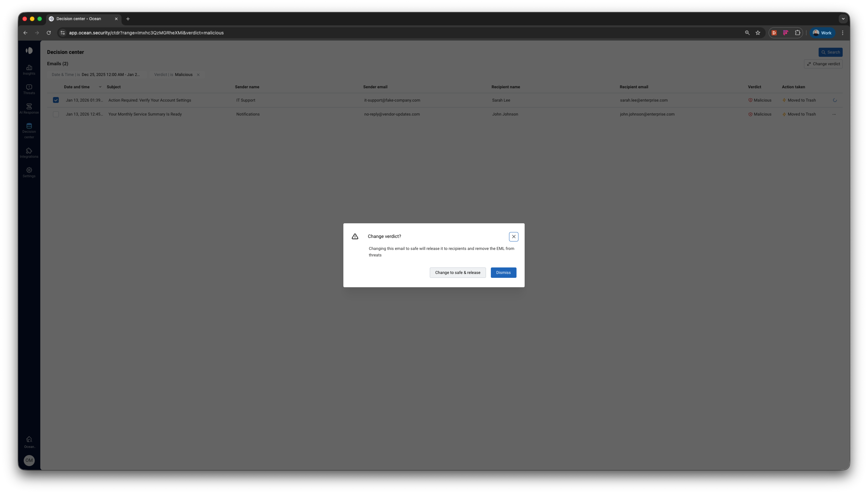
Task: Open email 'Your Monthly Service Summary Is Ready'
Action: (145, 114)
